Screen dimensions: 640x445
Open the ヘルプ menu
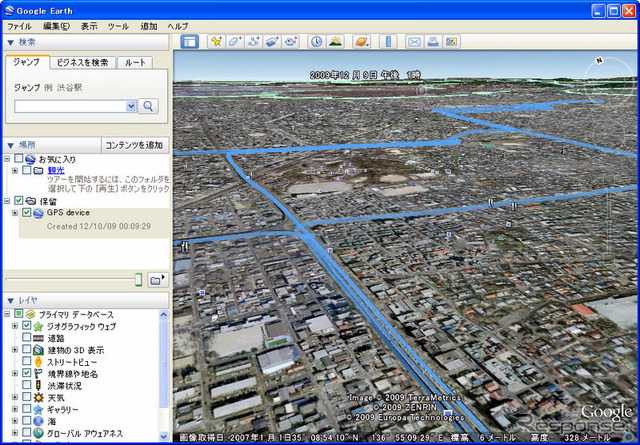pos(178,26)
